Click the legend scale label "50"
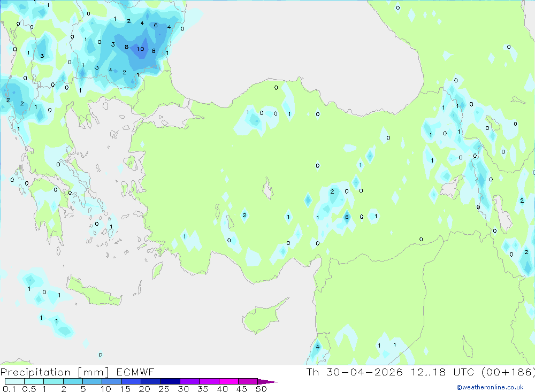This screenshot has width=535, height=392. tap(261, 389)
